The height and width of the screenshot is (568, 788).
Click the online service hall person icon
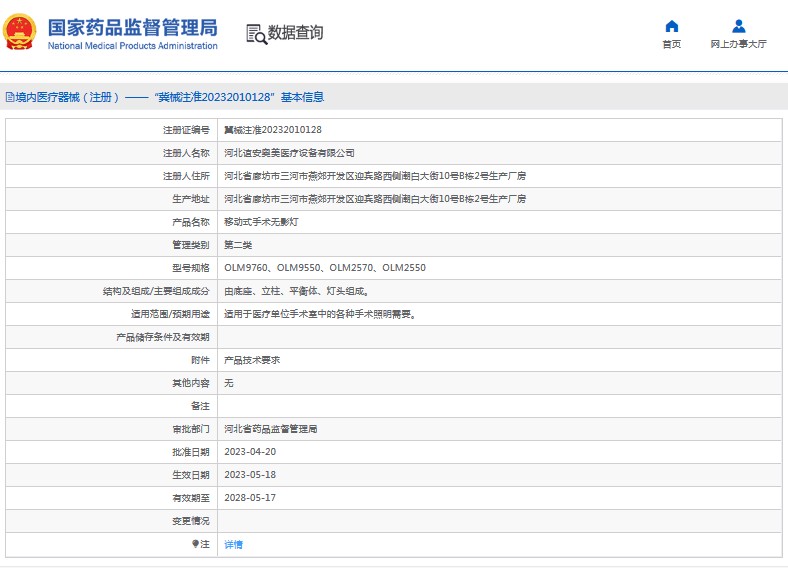point(739,26)
